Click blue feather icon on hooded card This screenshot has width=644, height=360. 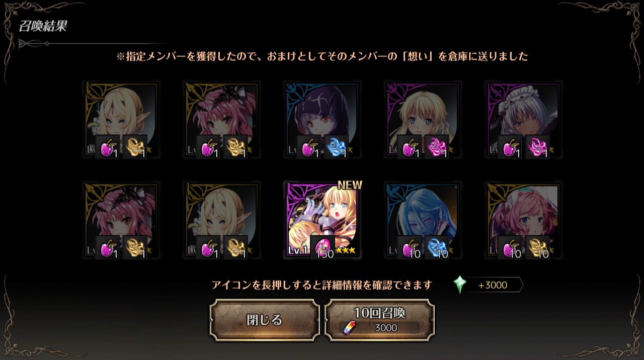(x=336, y=147)
